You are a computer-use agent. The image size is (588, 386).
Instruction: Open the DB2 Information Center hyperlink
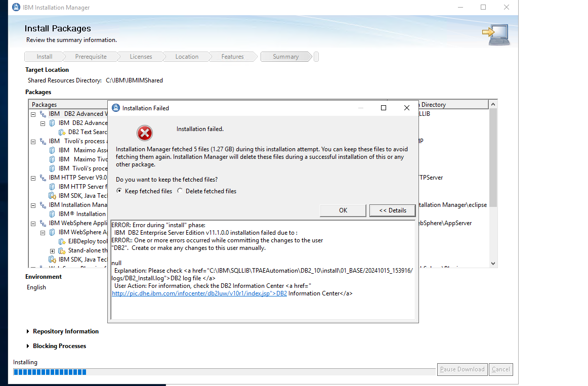click(x=199, y=293)
